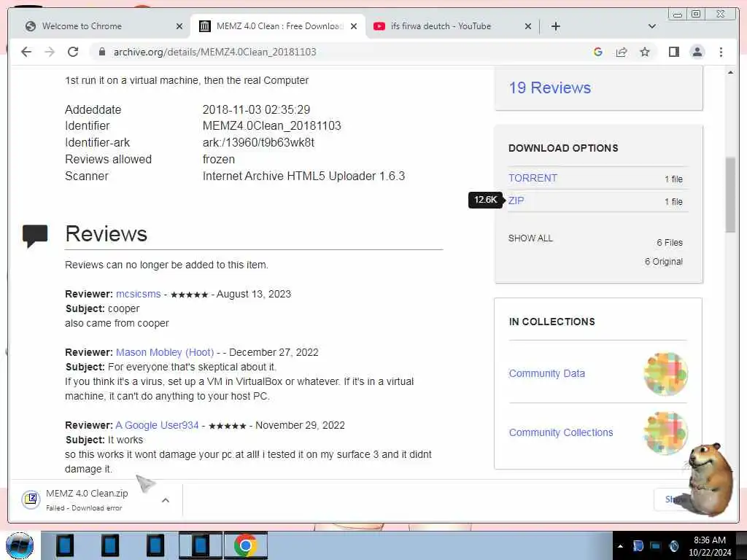Image resolution: width=747 pixels, height=560 pixels.
Task: Click the Reviews speech bubble icon
Action: [35, 236]
